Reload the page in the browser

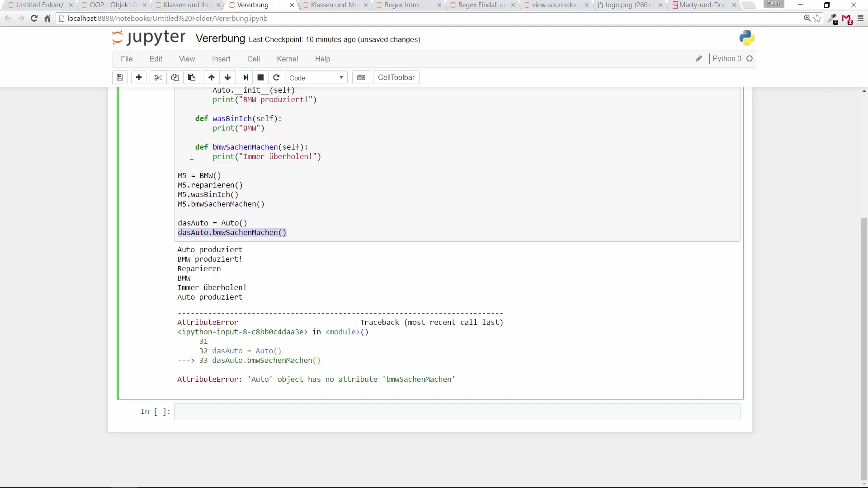pyautogui.click(x=34, y=19)
